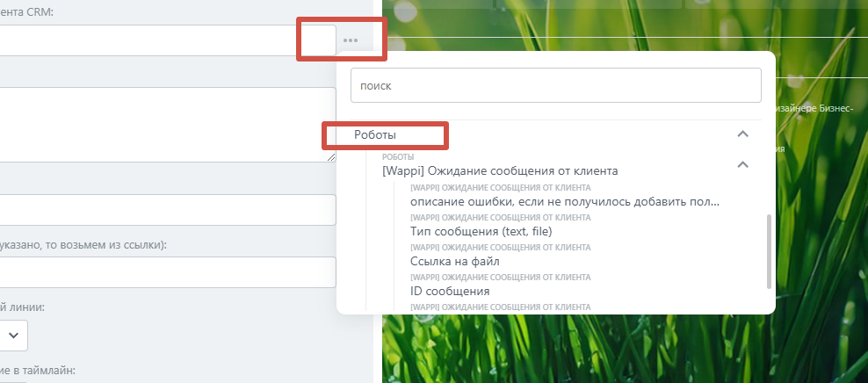Focus the input above the 'возьмем из ссылки' label

click(168, 210)
